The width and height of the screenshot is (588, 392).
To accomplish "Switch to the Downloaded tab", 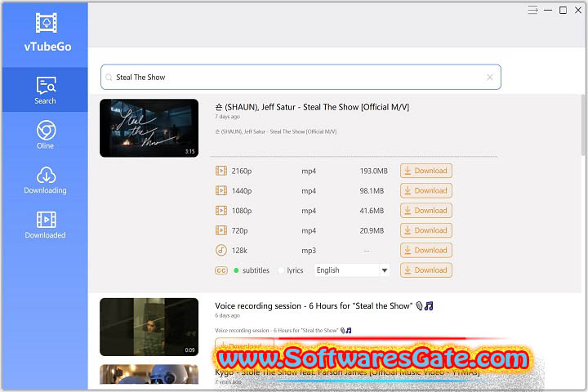I will pos(46,225).
